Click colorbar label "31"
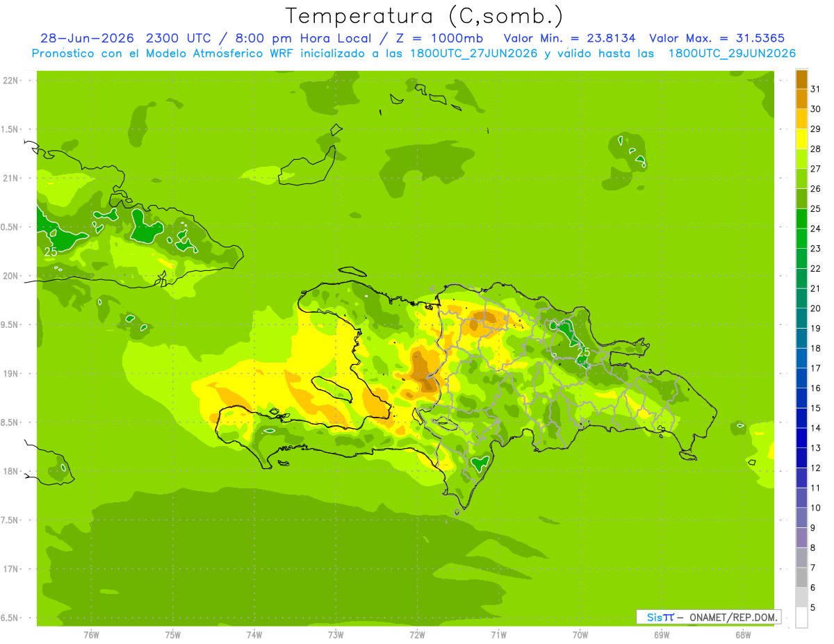The height and width of the screenshot is (644, 834). (x=815, y=89)
